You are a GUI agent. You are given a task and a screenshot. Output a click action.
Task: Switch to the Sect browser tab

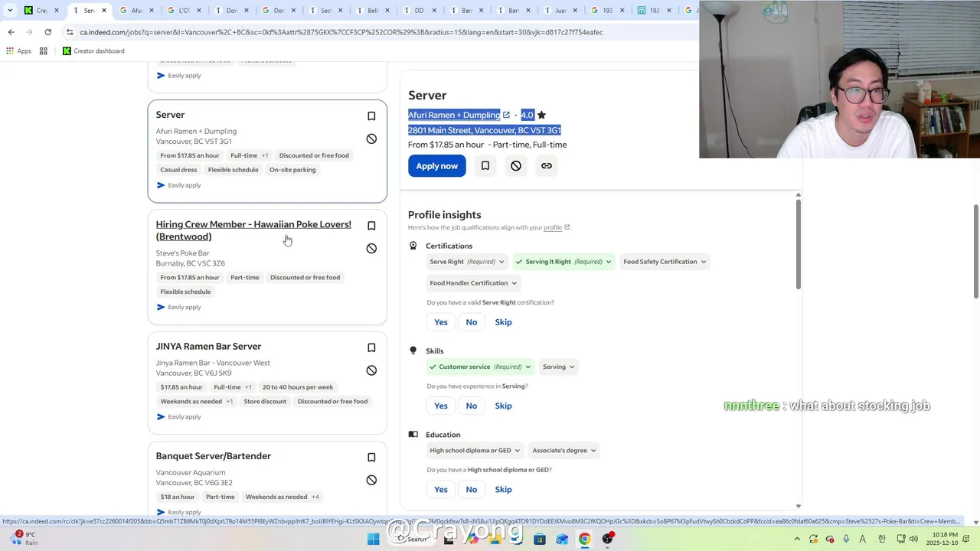(325, 11)
